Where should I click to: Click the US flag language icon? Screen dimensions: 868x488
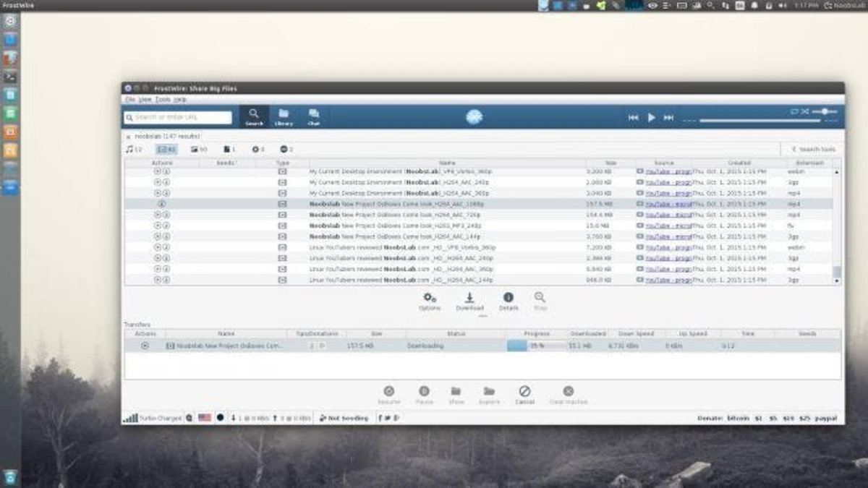click(205, 418)
